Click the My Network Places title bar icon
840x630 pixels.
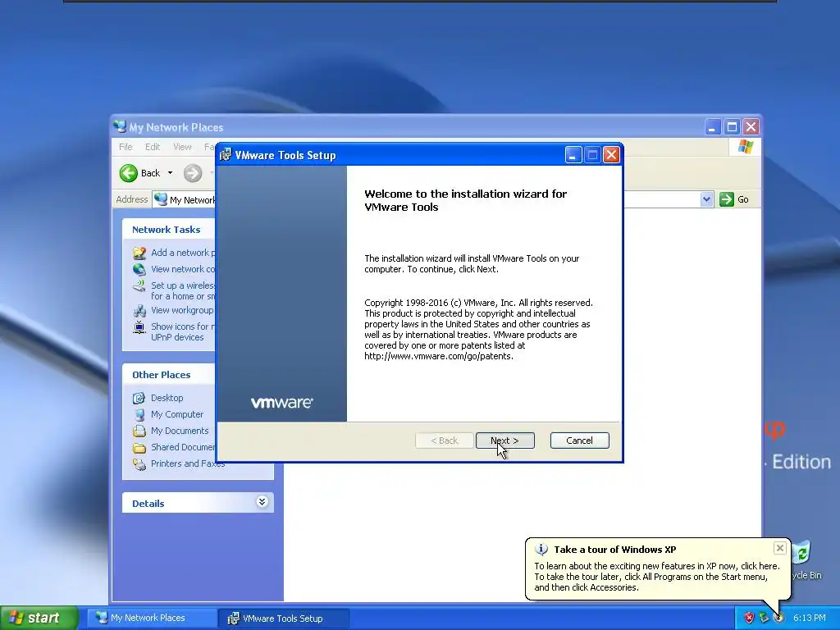click(120, 127)
